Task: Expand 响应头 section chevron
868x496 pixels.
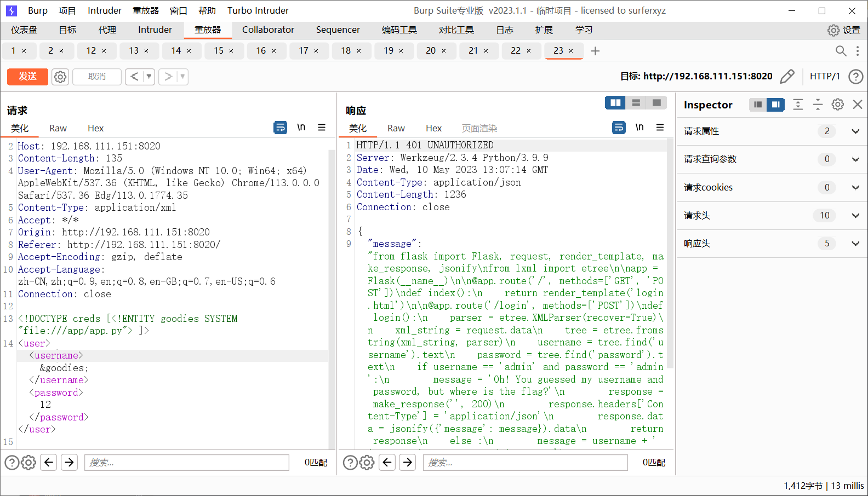Action: tap(855, 244)
